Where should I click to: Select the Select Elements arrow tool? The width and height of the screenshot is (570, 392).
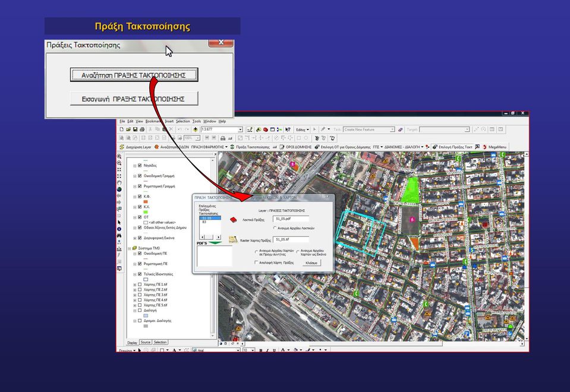pyautogui.click(x=119, y=222)
